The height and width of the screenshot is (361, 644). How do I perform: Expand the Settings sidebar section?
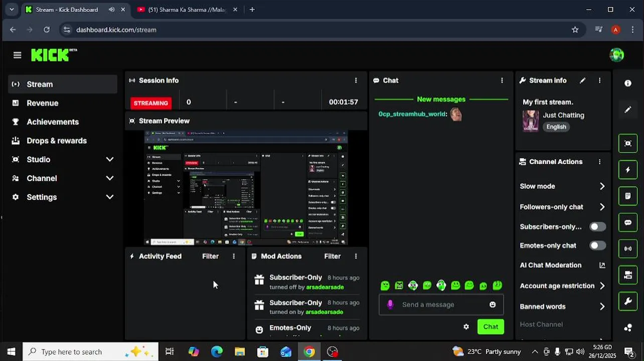[x=63, y=197]
